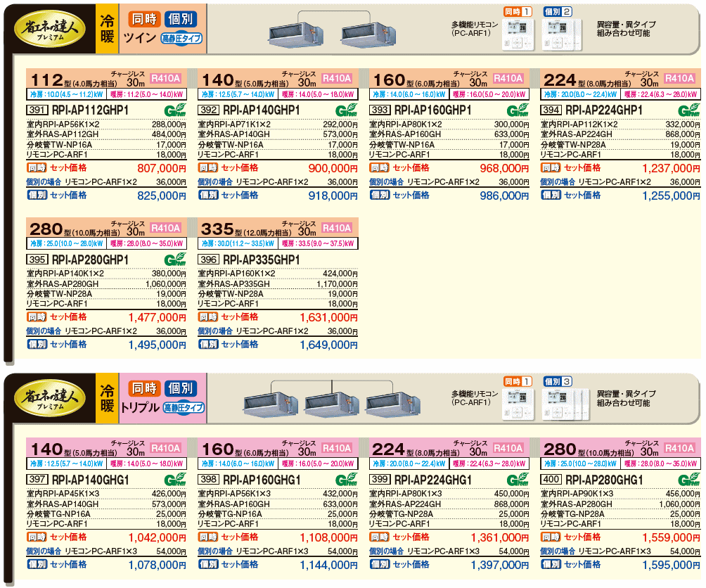Click the outdoor unit row 室外RAS-AP112GH
Viewport: 706px width, 588px height.
click(106, 134)
